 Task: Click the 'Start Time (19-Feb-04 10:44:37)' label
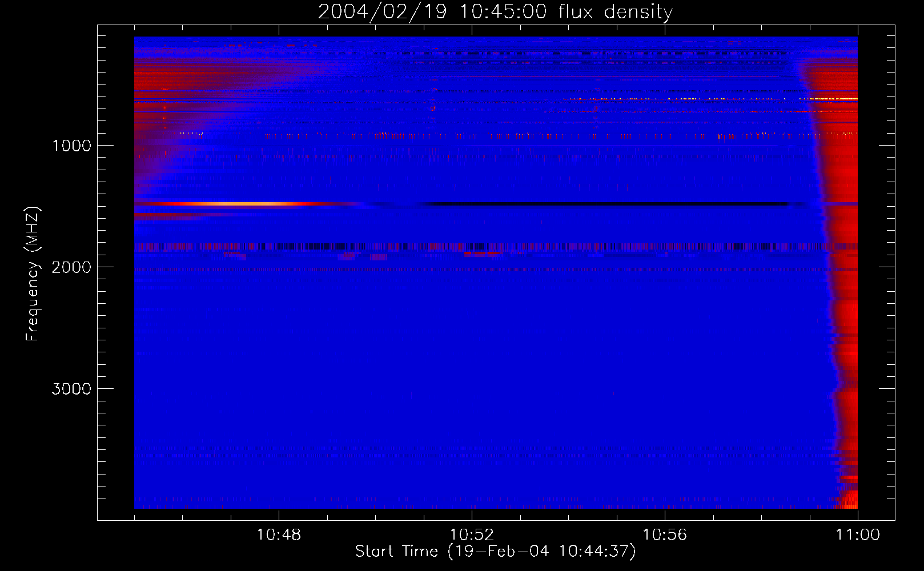(495, 552)
